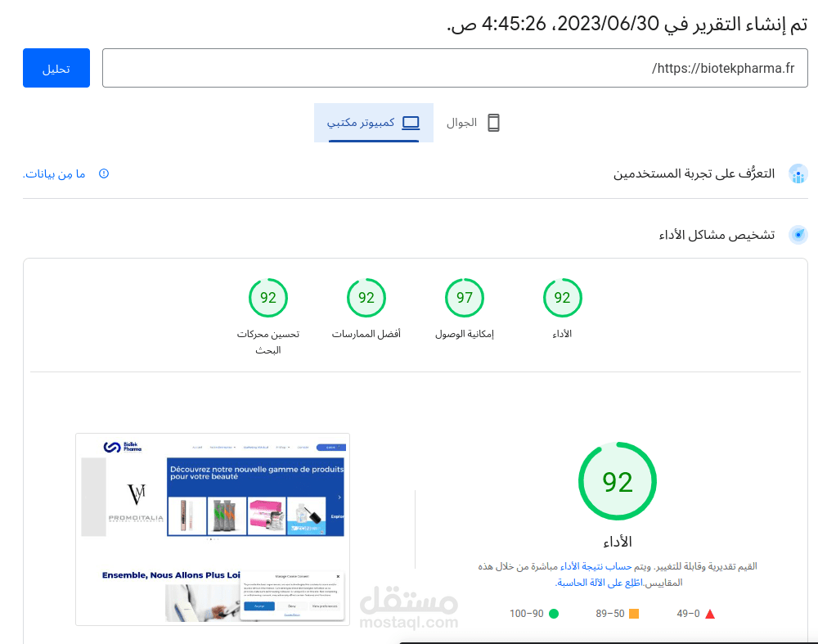Image resolution: width=818 pixels, height=644 pixels.
Task: Click the إمكانية الوصول label text
Action: pos(465,334)
